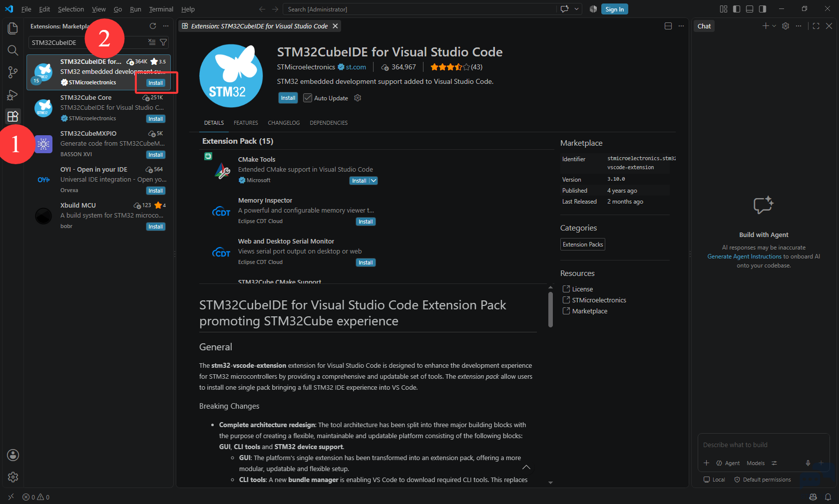Refresh the Extensions Marketplace list
Screen dimensions: 839x504
(153, 26)
